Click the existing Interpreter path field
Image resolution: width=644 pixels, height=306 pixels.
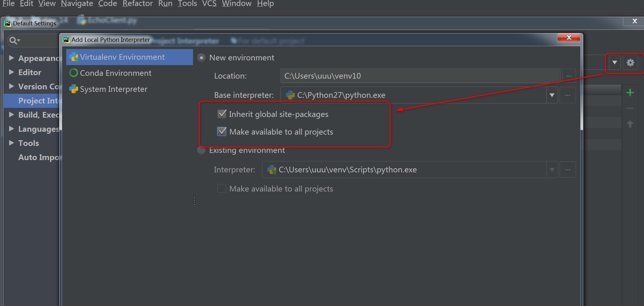tap(404, 170)
